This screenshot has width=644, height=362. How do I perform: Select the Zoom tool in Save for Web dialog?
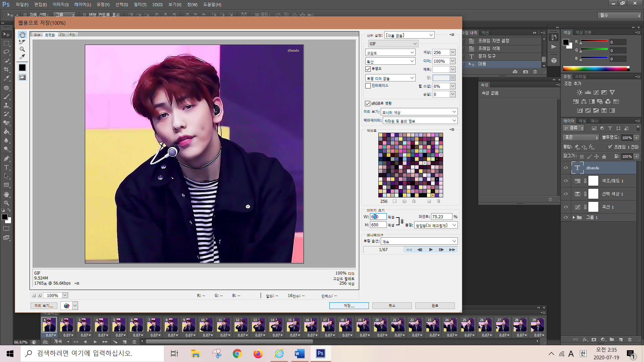coord(22,49)
